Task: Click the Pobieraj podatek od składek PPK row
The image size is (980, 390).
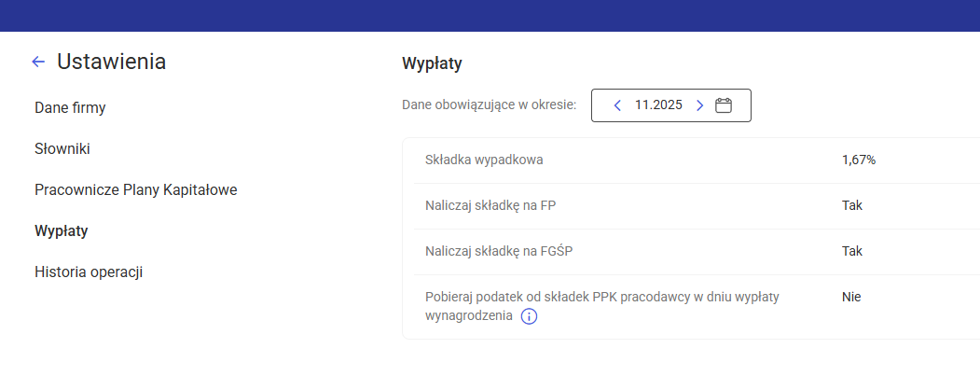Action: 601,298
